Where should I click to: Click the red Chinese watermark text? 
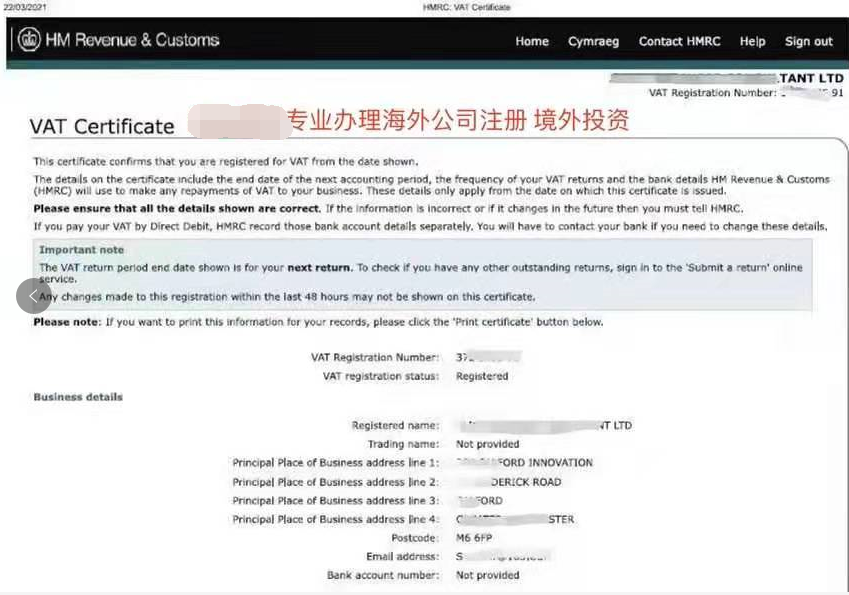pos(458,121)
